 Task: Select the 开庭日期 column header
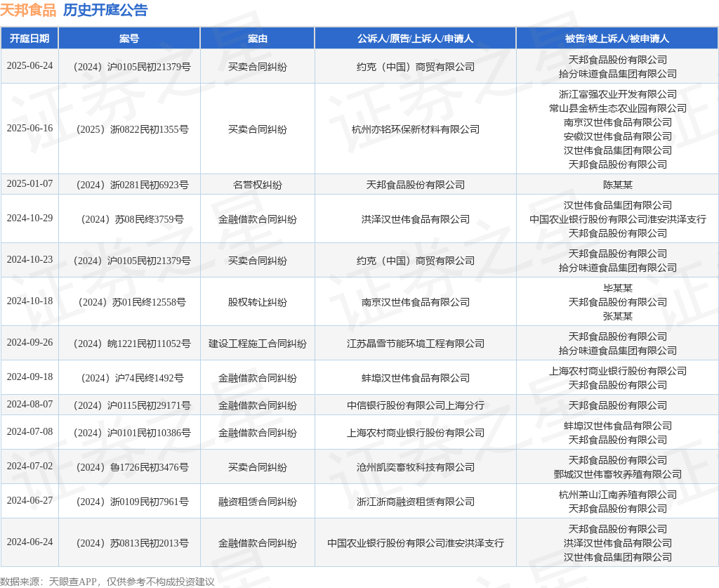tap(29, 39)
